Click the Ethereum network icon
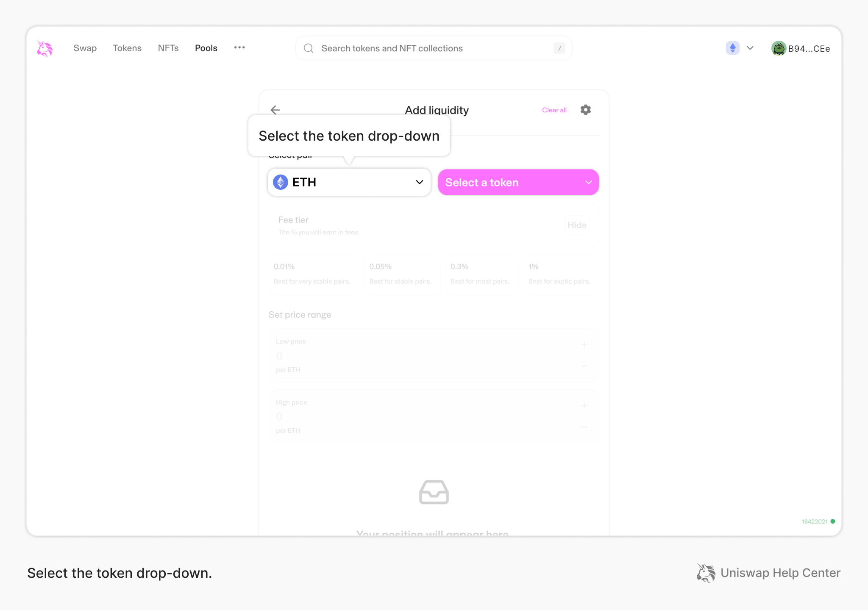This screenshot has width=868, height=610. coord(732,48)
